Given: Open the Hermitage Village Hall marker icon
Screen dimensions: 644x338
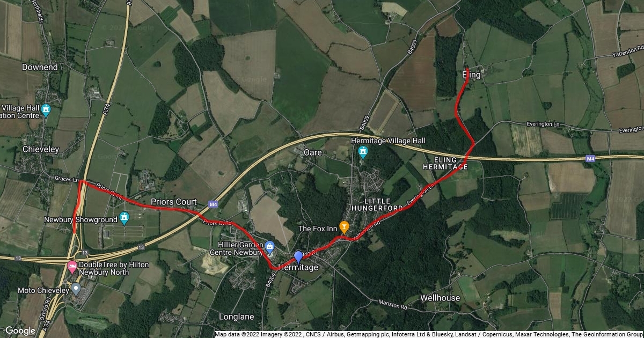Looking at the screenshot, I should 364,153.
